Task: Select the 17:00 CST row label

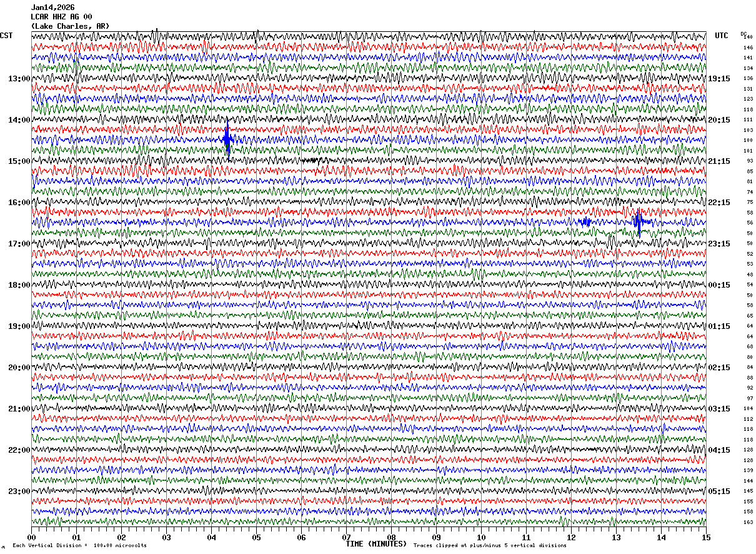Action: point(19,244)
